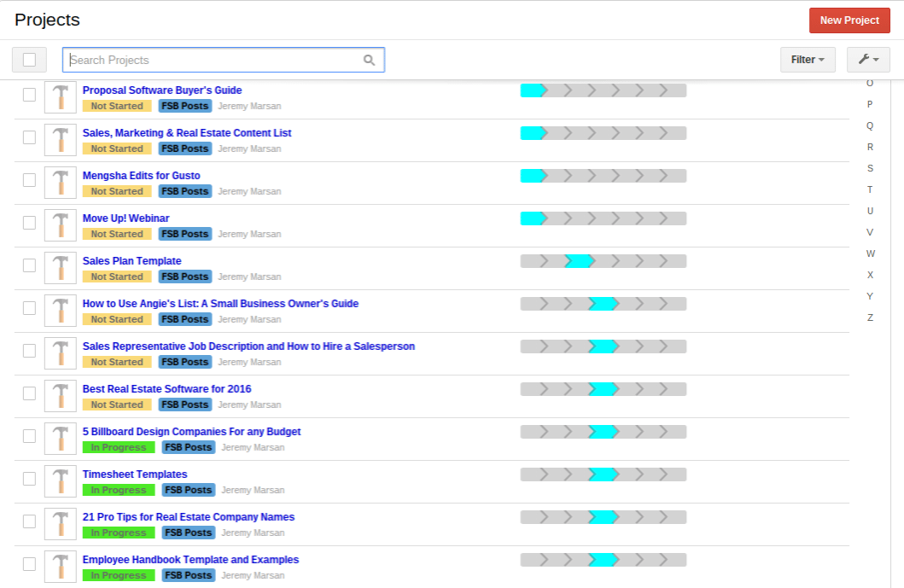Screen dimensions: 904x588
Task: Click progress bar for Timesheet Templates
Action: tap(603, 474)
